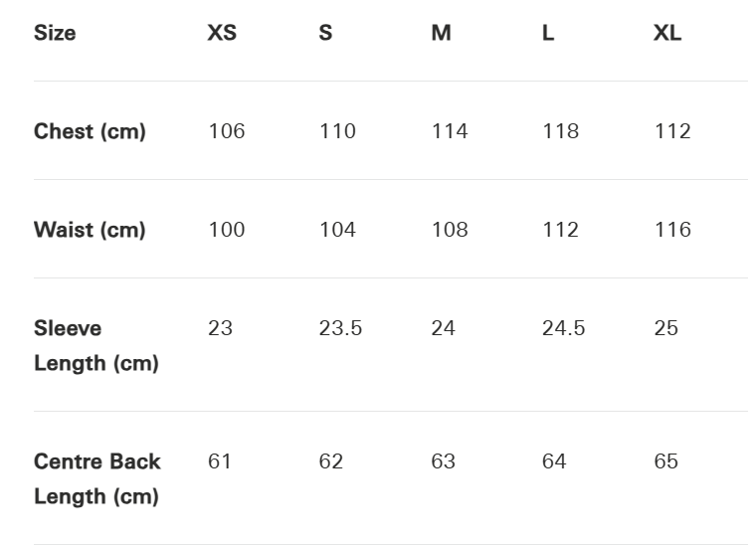756x549 pixels.
Task: Select the waist value 108 for M
Action: point(449,230)
